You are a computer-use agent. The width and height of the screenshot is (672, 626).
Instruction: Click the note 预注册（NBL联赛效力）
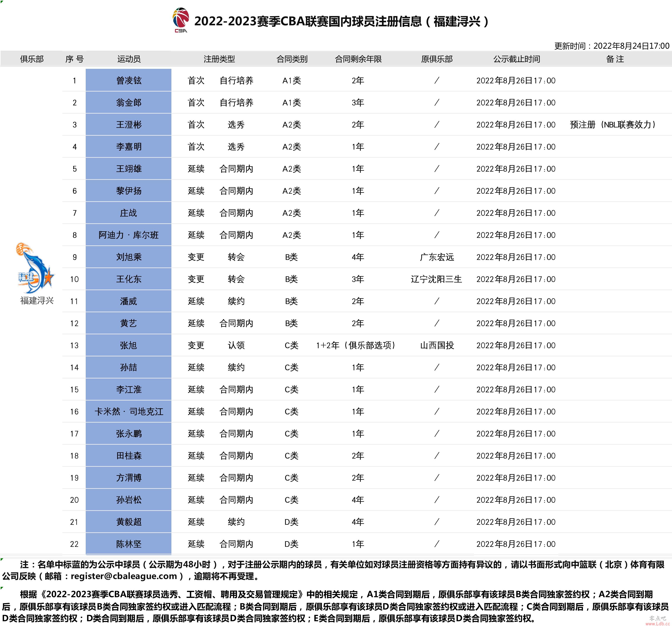[613, 125]
